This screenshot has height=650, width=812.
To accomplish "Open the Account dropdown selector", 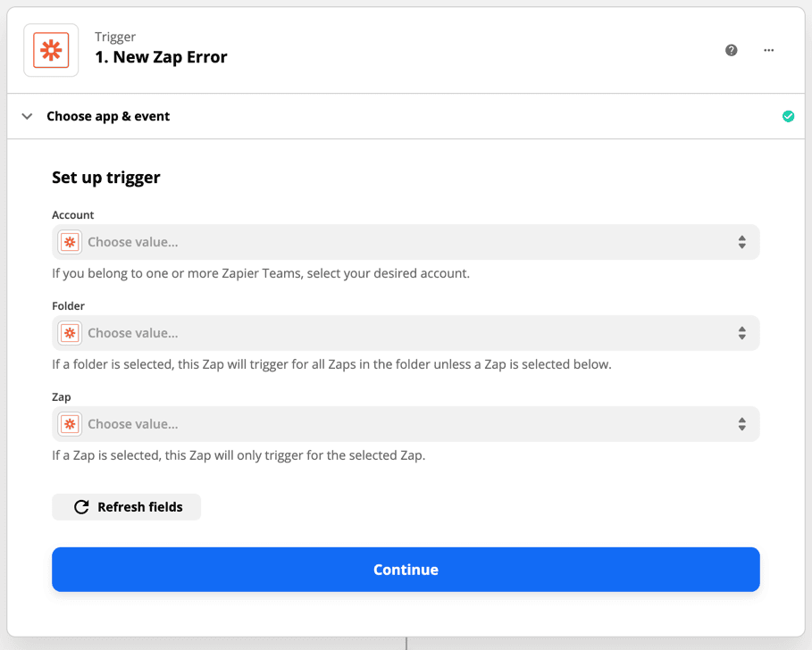I will [406, 241].
